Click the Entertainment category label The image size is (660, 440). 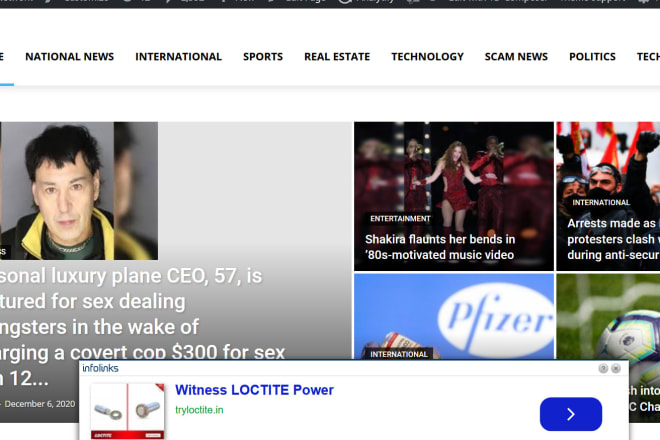point(400,219)
